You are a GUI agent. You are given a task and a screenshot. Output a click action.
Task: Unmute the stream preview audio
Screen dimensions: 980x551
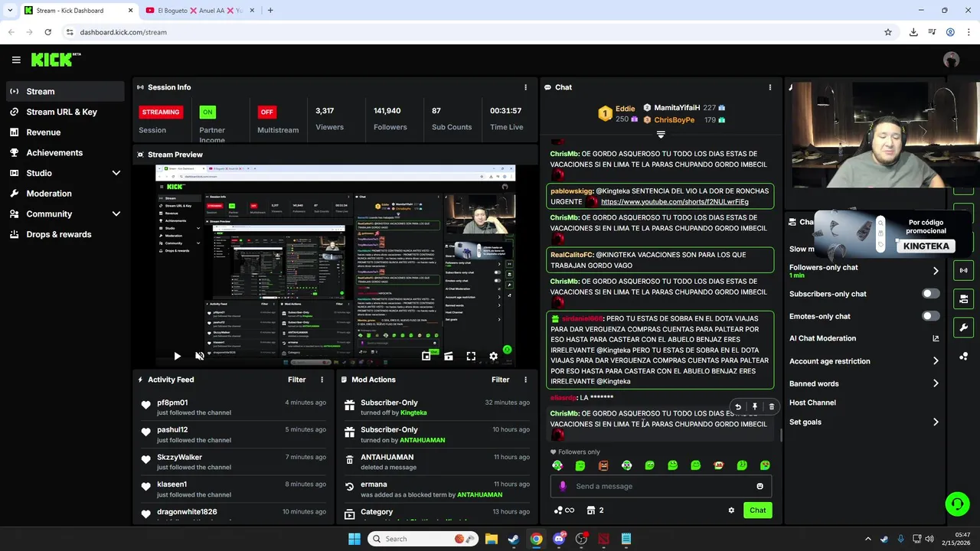(200, 356)
